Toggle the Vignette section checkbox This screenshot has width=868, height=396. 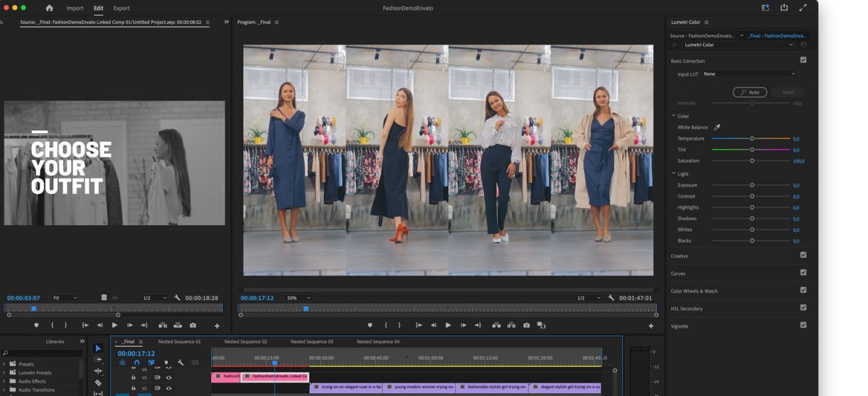pyautogui.click(x=803, y=325)
